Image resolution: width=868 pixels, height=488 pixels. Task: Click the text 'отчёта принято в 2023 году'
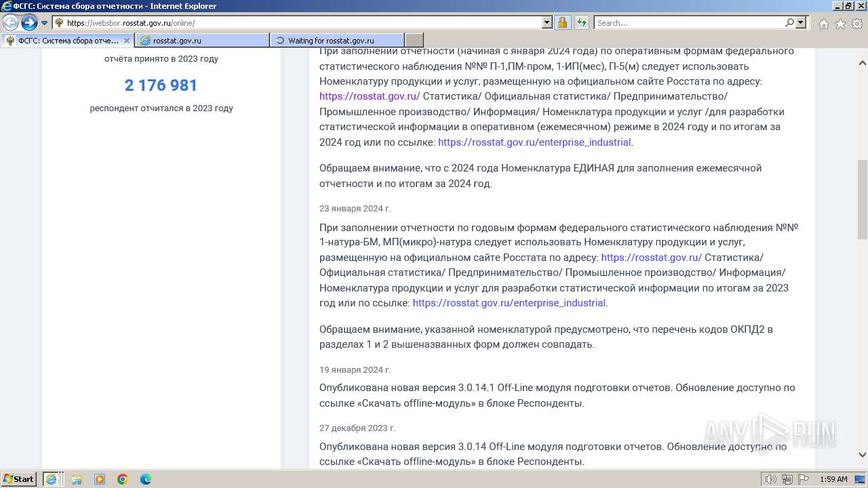(x=161, y=59)
